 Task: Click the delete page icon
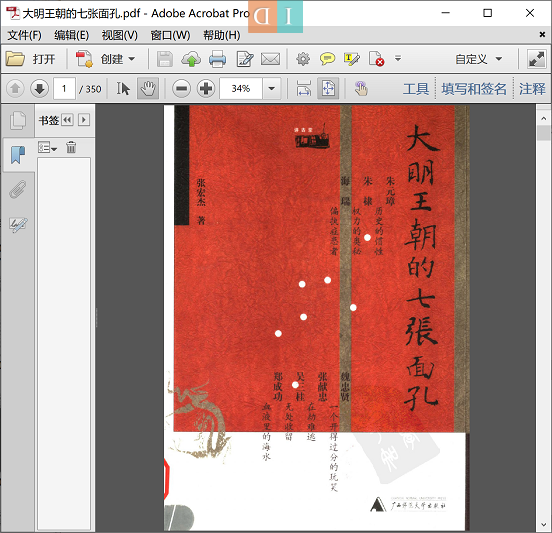coord(376,59)
